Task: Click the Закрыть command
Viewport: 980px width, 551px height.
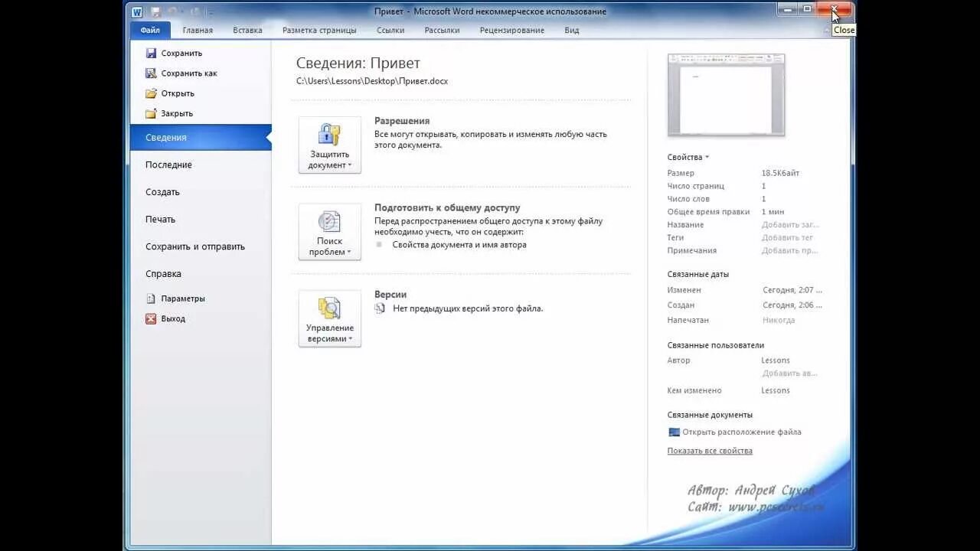Action: 177,113
